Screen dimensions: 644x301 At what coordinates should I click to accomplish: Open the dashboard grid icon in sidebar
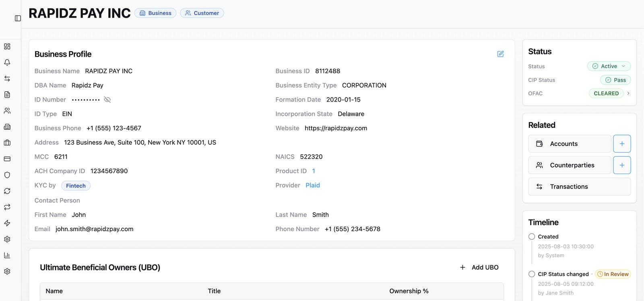click(7, 47)
